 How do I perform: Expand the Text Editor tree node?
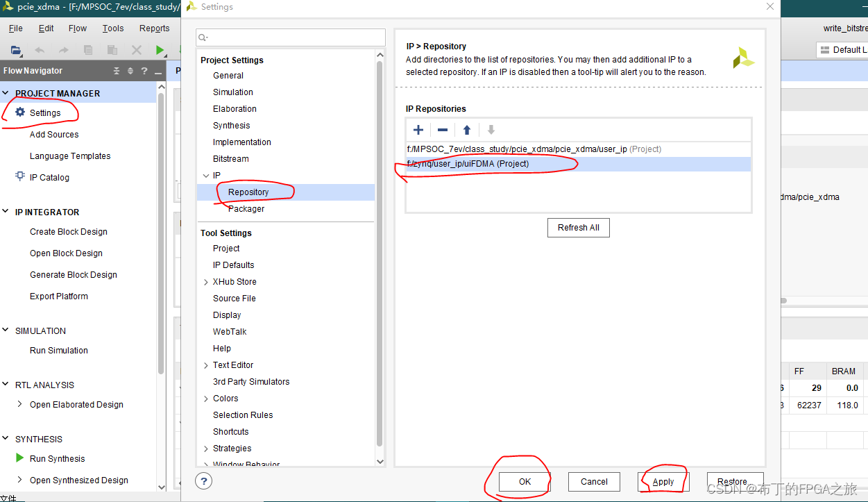click(x=205, y=365)
